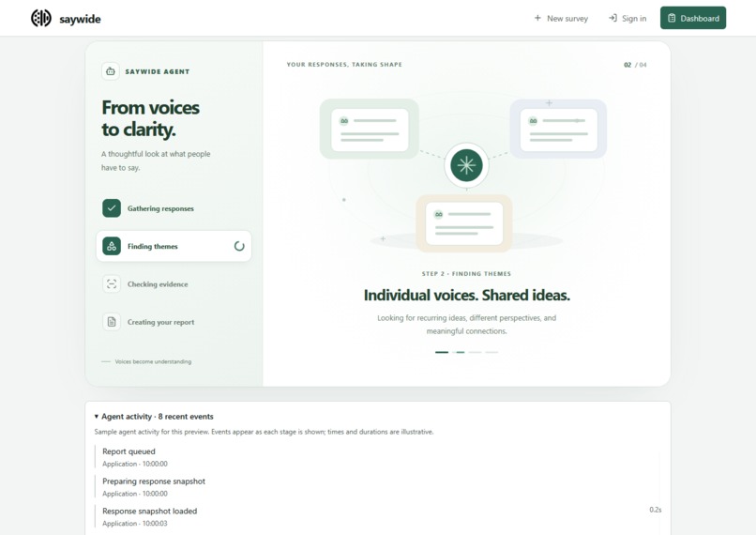Click 'Voices become understanding' tagline
Image resolution: width=756 pixels, height=535 pixels.
[153, 361]
